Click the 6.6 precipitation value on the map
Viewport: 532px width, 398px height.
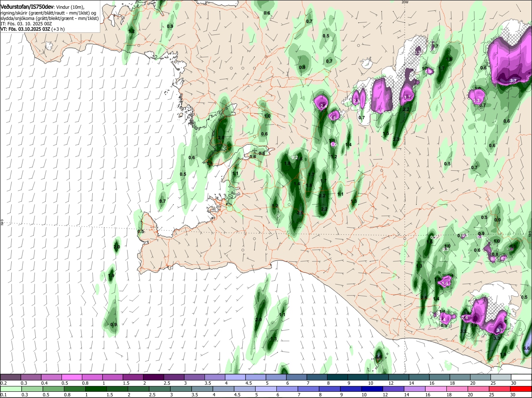[527, 348]
